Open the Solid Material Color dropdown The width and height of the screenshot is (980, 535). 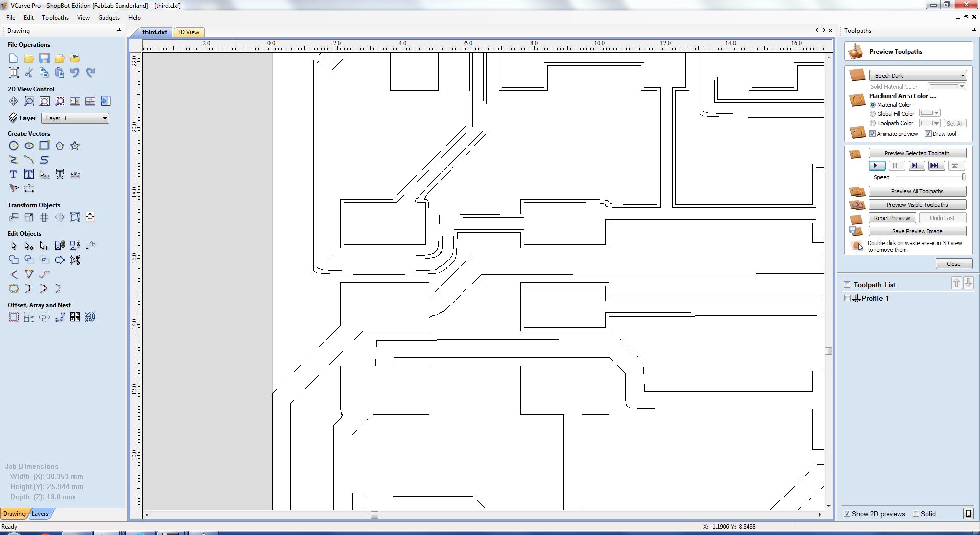coord(947,87)
